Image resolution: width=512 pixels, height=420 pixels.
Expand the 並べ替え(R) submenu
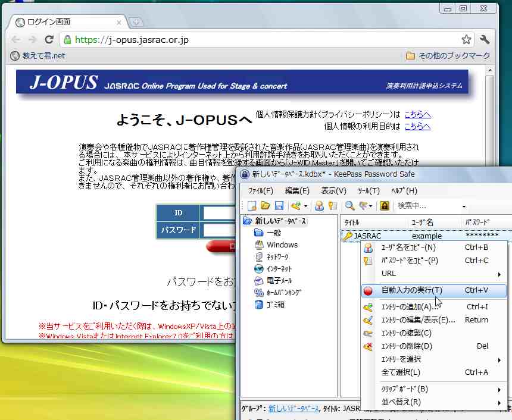(434, 402)
